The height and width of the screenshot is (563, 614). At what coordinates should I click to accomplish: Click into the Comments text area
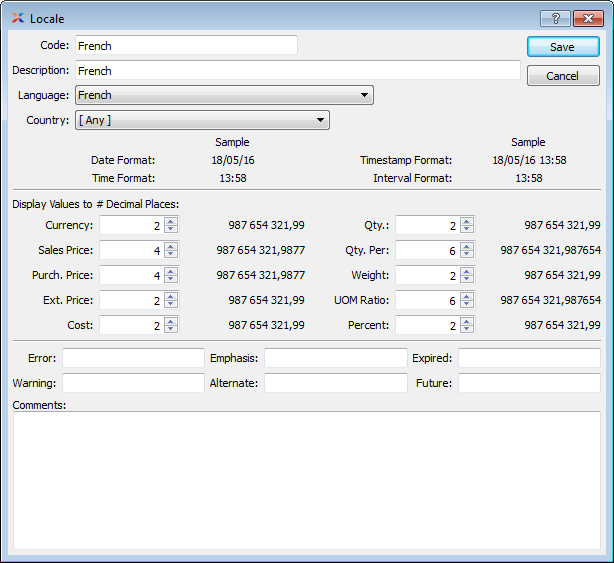(306, 480)
